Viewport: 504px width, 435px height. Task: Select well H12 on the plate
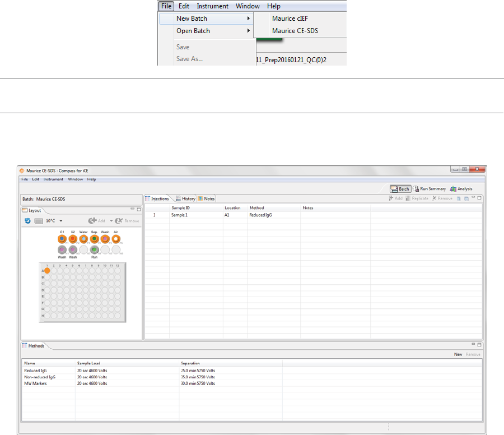point(118,316)
